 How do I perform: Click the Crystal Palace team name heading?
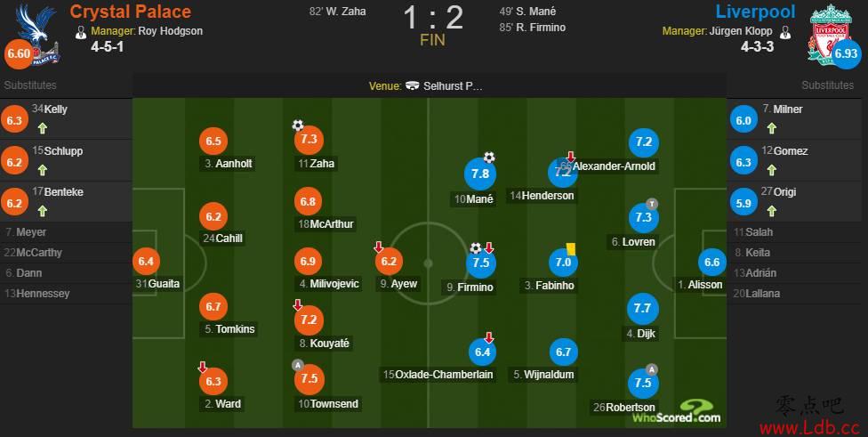[131, 12]
